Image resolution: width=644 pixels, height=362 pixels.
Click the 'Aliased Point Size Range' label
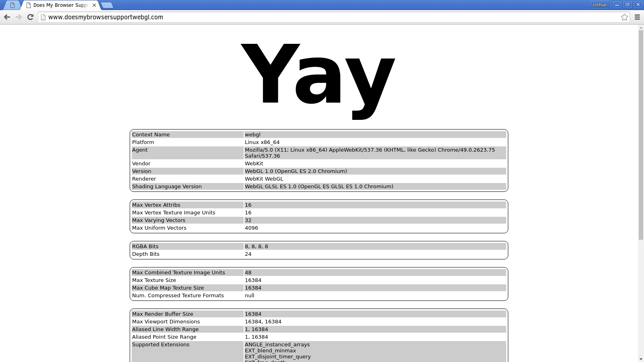[164, 337]
